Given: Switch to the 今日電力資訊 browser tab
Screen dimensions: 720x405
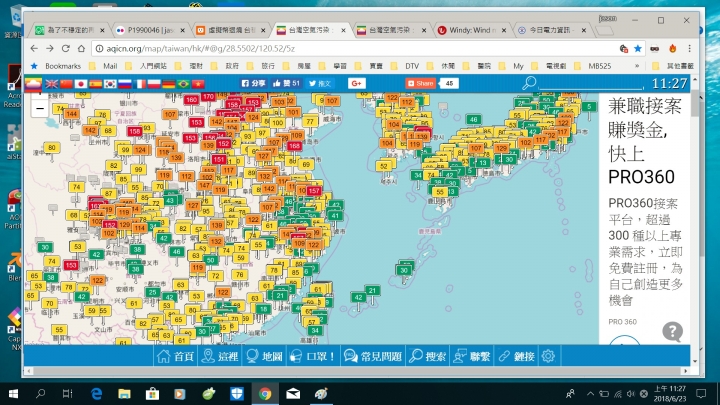Looking at the screenshot, I should tap(551, 30).
